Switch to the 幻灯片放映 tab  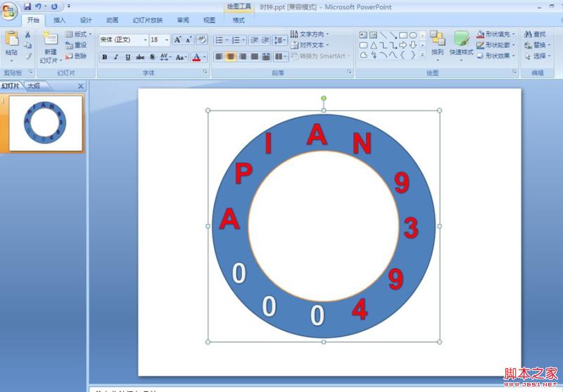[x=148, y=20]
